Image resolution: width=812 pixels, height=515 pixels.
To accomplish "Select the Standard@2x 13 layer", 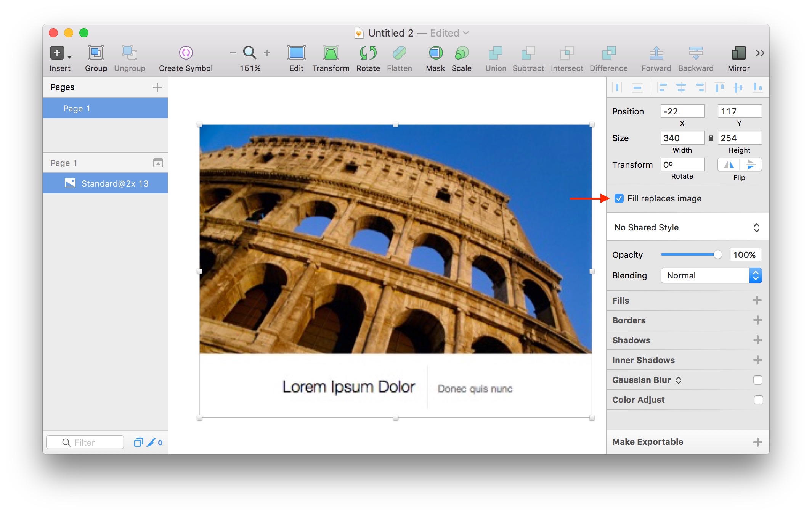I will (x=114, y=183).
